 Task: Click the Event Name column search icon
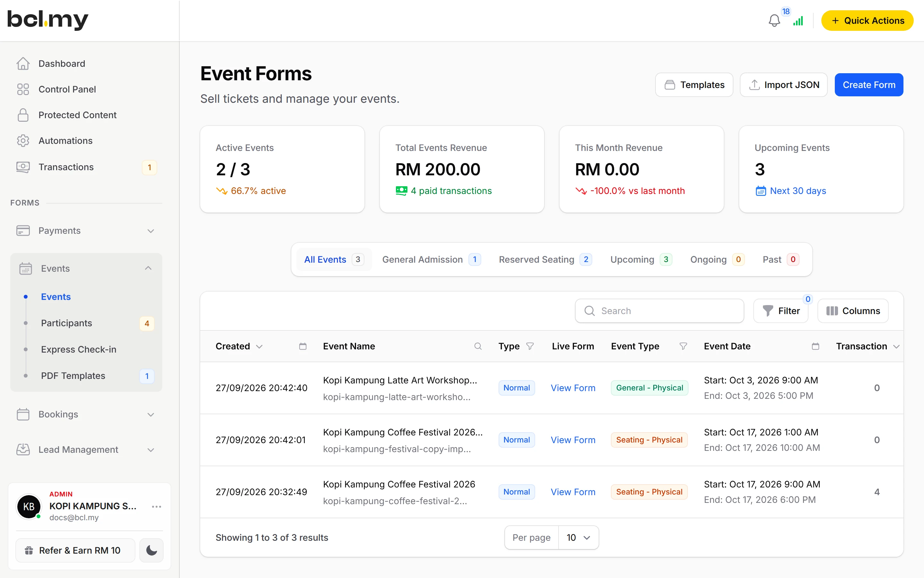(x=478, y=346)
